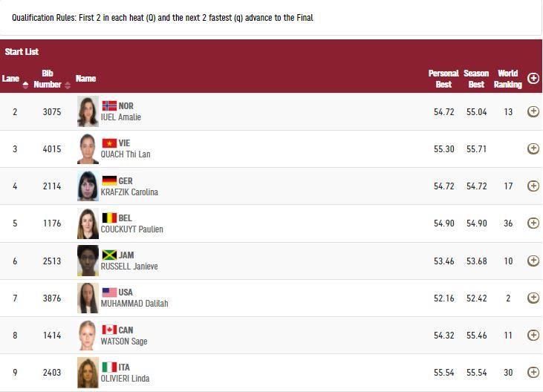Click the Norway flag icon

[x=109, y=105]
